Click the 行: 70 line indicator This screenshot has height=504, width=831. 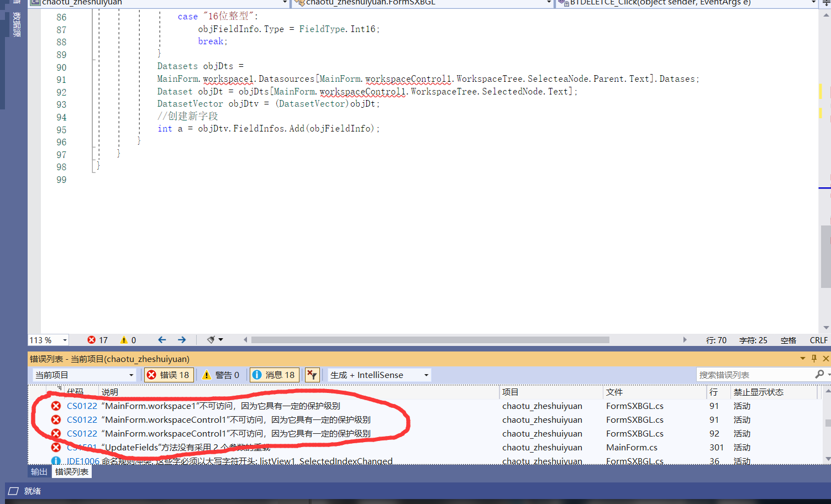tap(716, 340)
